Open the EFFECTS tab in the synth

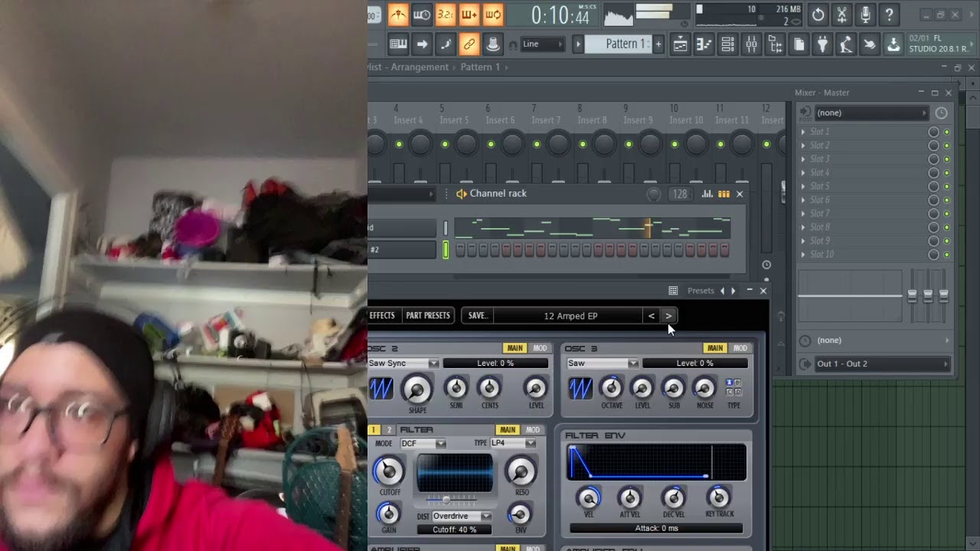pos(382,315)
